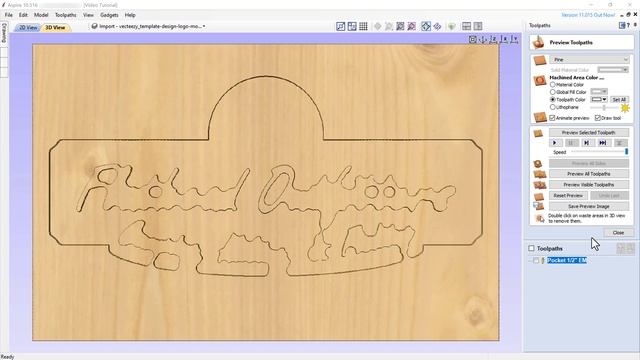This screenshot has width=640, height=360.
Task: Click the side-by-side window layout icon
Action: 478,27
